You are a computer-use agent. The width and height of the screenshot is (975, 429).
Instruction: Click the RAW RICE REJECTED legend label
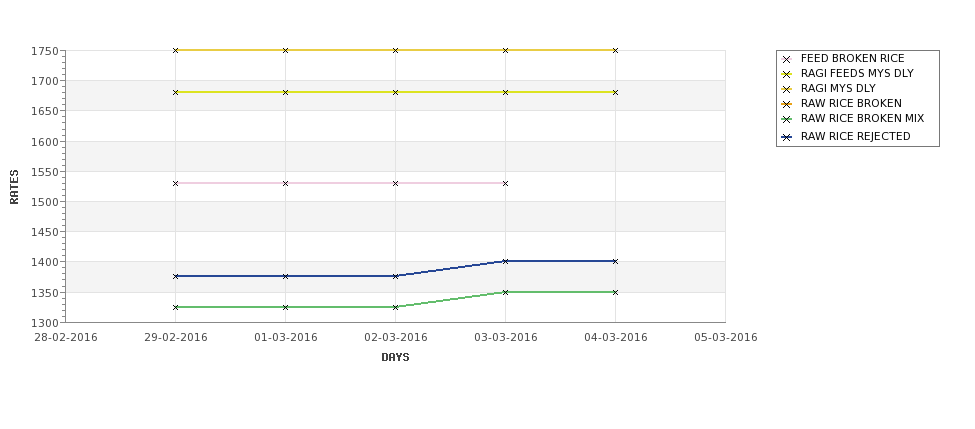tap(856, 136)
